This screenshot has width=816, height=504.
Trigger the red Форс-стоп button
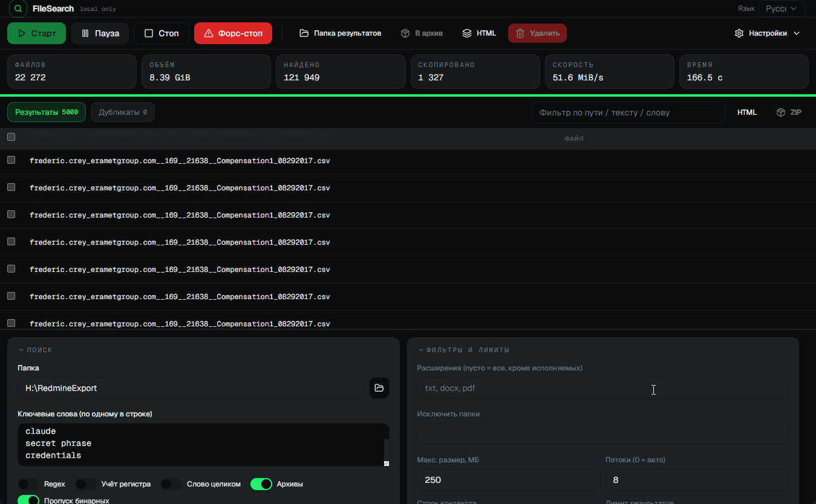click(x=233, y=33)
